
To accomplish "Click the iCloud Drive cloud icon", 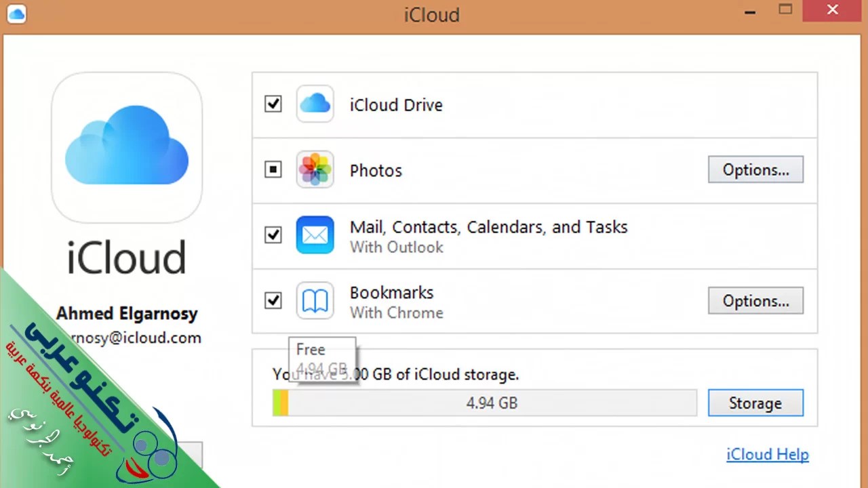I will point(315,104).
